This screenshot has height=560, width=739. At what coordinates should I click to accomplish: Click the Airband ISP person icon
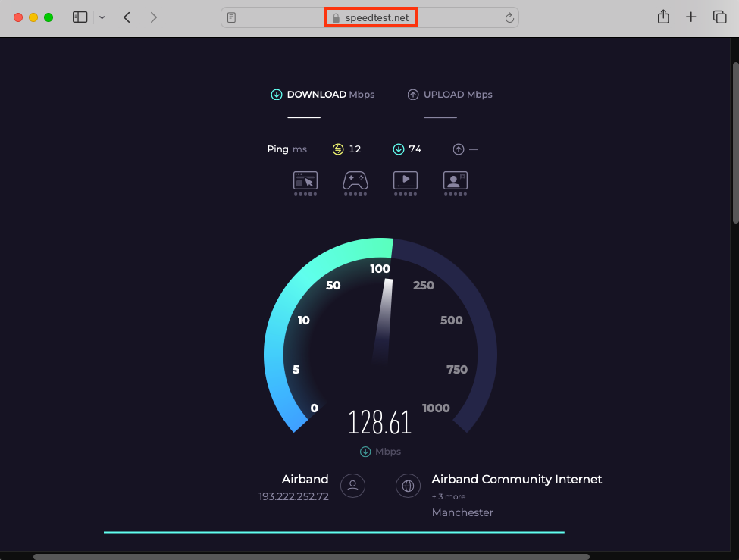(x=352, y=486)
